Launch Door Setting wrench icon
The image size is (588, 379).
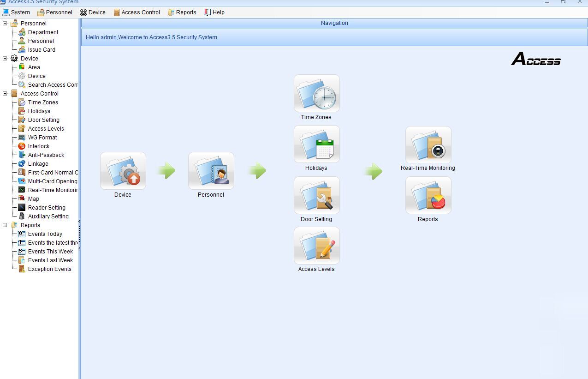(x=317, y=195)
